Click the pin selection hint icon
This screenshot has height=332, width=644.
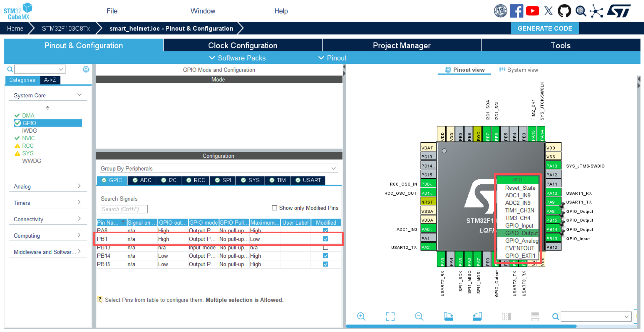pos(100,299)
